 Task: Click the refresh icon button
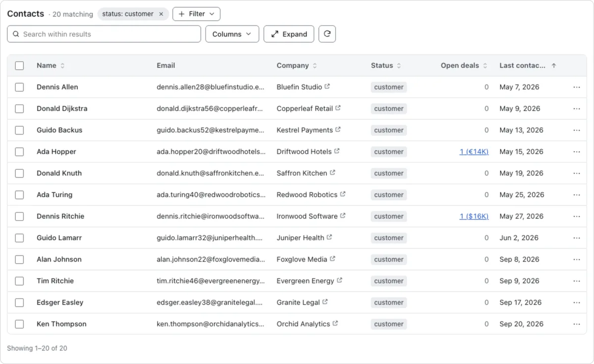point(327,34)
